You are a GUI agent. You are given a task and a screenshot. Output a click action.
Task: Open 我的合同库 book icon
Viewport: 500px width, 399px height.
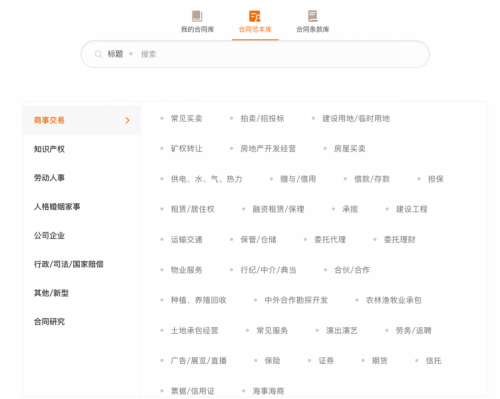(x=197, y=16)
